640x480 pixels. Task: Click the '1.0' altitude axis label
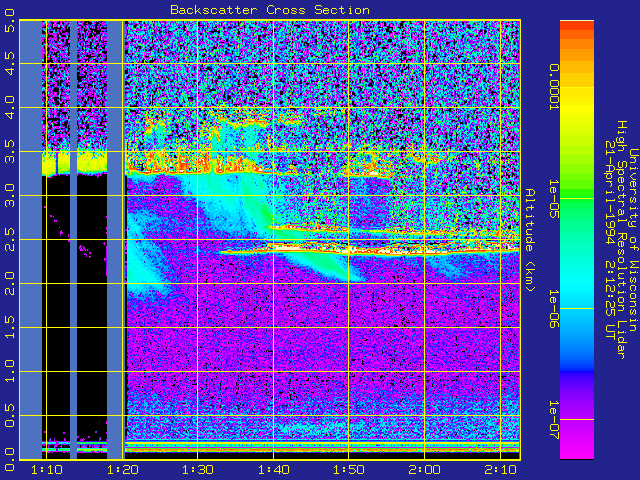coord(9,371)
